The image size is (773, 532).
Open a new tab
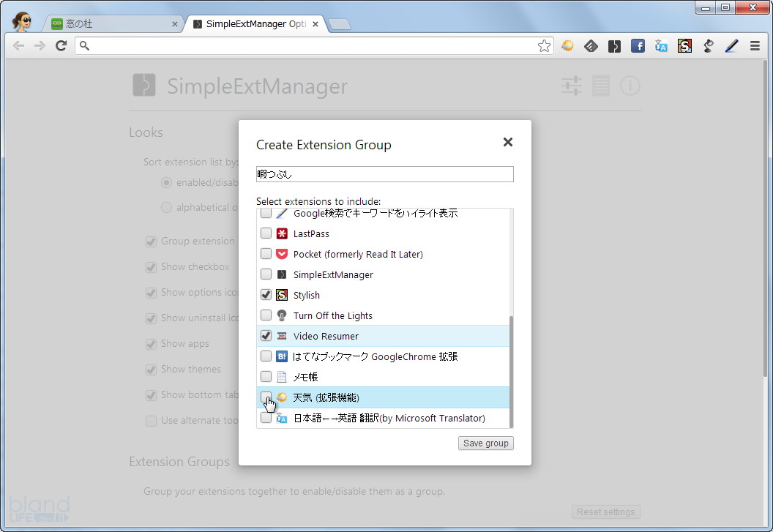click(339, 24)
